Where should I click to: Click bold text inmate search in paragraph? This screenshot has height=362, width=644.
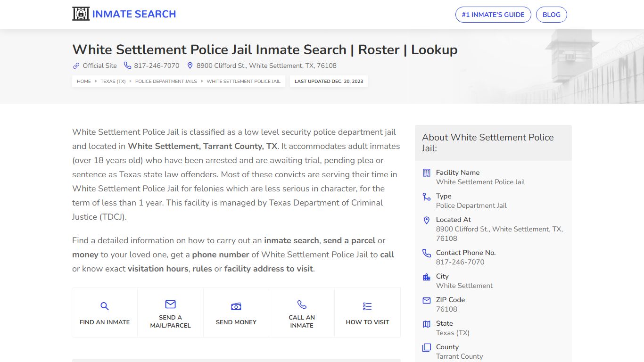291,240
